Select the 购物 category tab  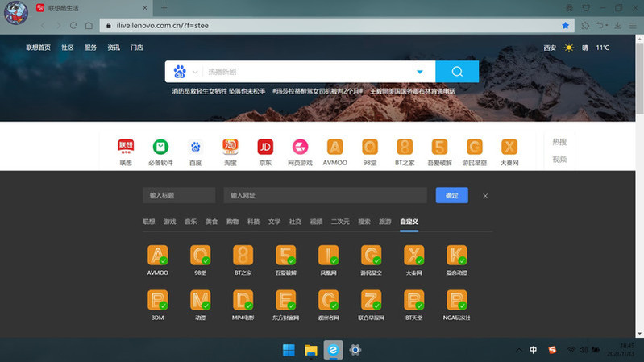(x=232, y=221)
